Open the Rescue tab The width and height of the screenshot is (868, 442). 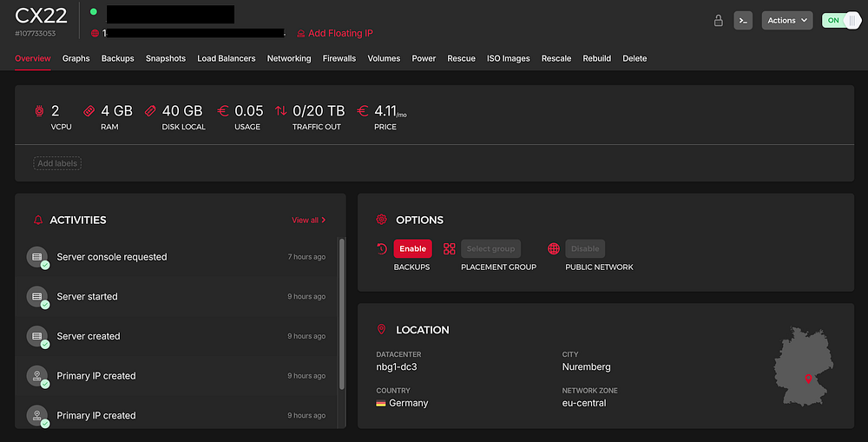[461, 58]
